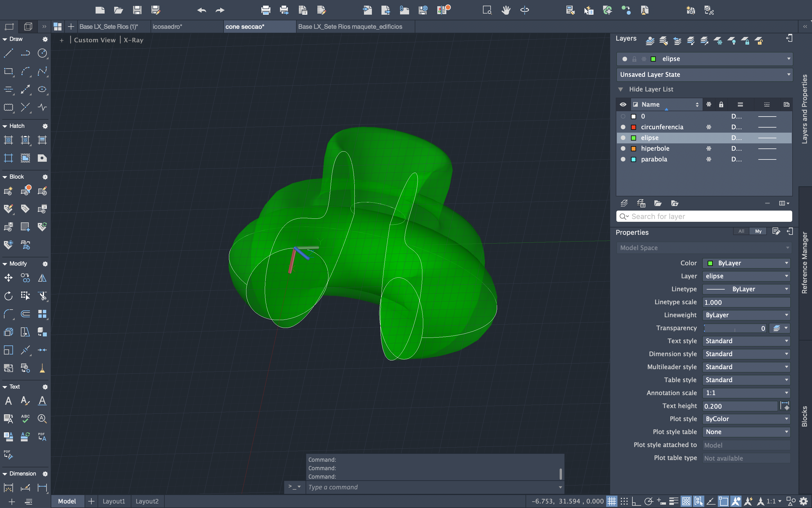Select the Trim tool
Screen dimensions: 812x508
point(42,296)
